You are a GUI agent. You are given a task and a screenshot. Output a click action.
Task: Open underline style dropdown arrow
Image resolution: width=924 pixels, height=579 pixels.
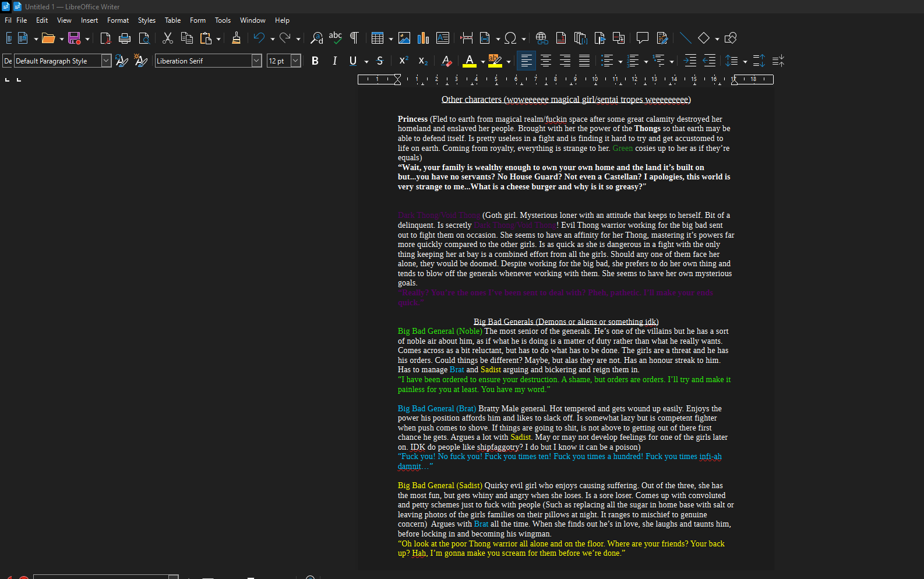point(366,61)
